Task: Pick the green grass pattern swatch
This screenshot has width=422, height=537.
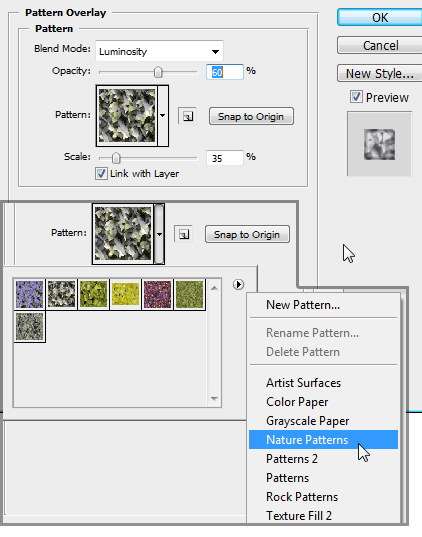Action: point(189,294)
